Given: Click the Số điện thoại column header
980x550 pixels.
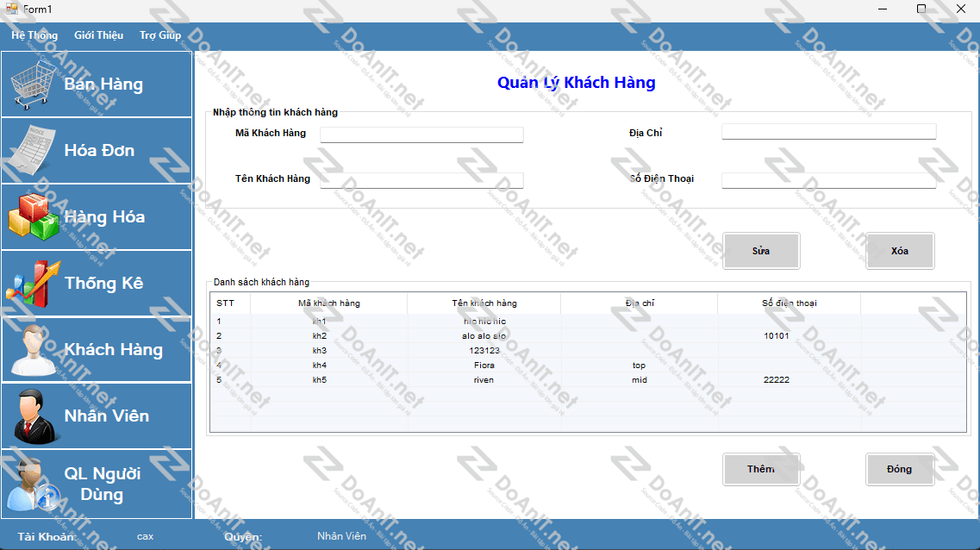Looking at the screenshot, I should tap(790, 303).
